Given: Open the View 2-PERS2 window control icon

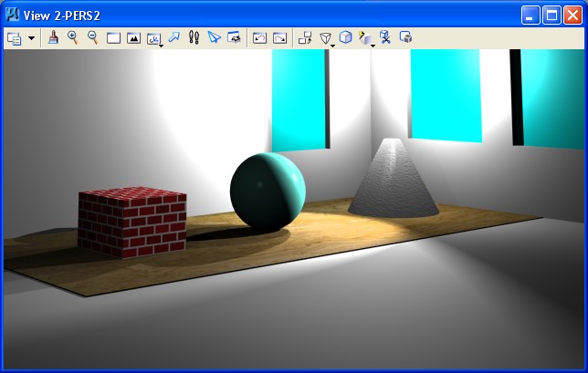Looking at the screenshot, I should [x=13, y=15].
